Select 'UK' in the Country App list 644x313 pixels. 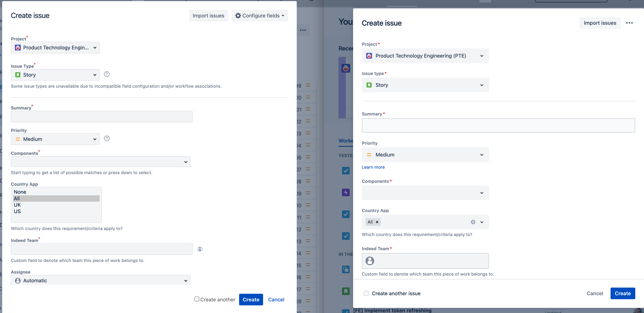pyautogui.click(x=56, y=205)
